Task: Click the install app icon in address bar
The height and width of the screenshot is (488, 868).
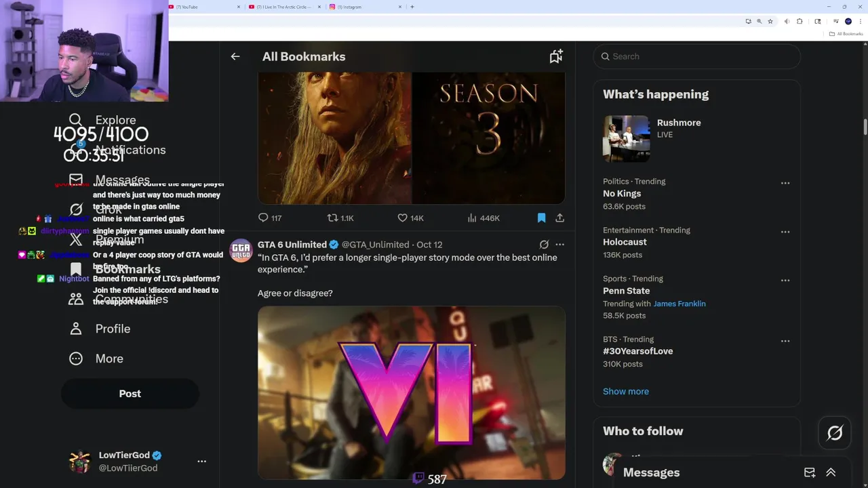Action: click(748, 21)
